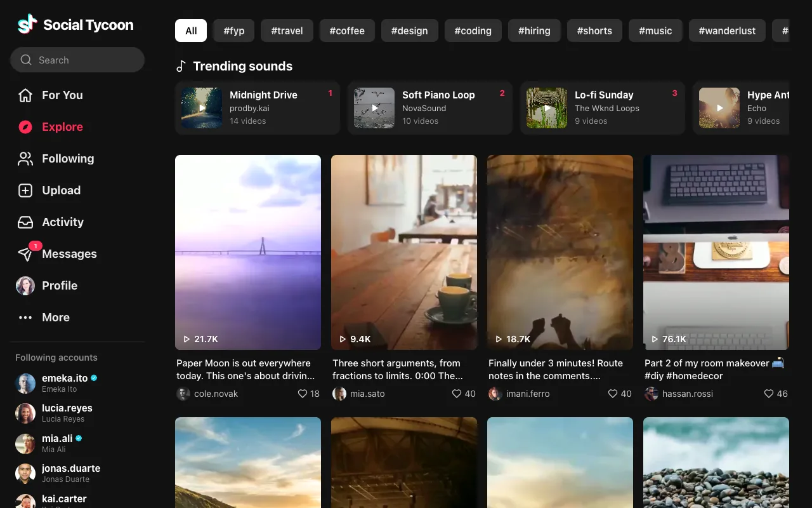Screen dimensions: 812x508
Task: Filter by #design hashtag
Action: click(410, 30)
